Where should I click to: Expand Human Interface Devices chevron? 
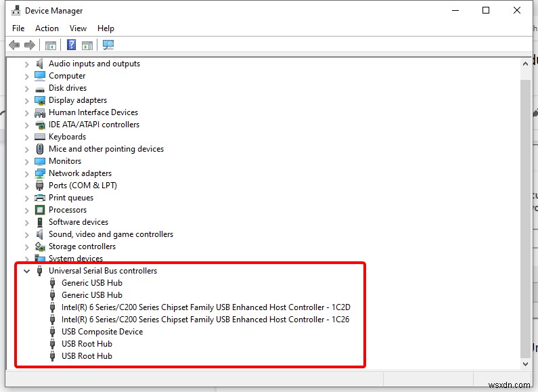pyautogui.click(x=27, y=113)
